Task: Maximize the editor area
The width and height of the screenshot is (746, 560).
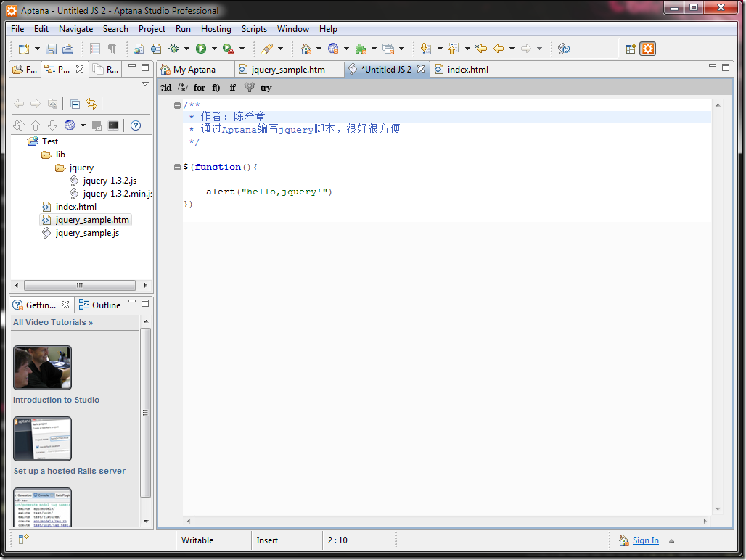Action: (726, 67)
